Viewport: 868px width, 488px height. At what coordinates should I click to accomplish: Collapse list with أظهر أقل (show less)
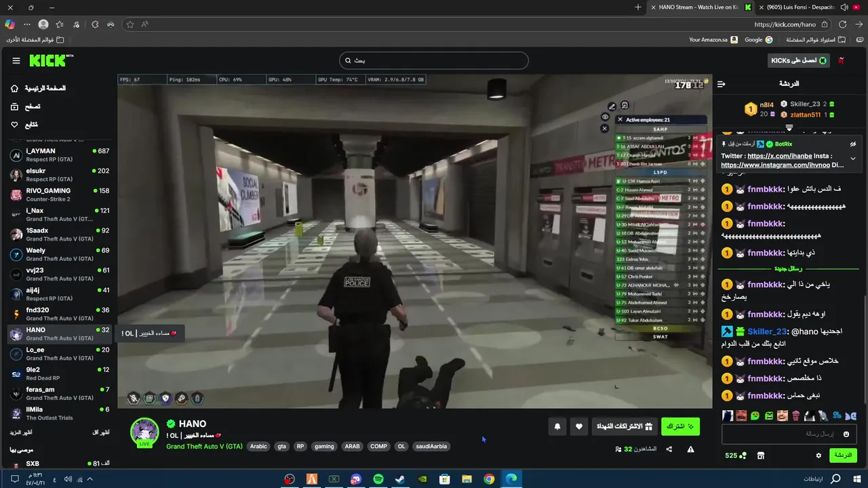(100, 432)
